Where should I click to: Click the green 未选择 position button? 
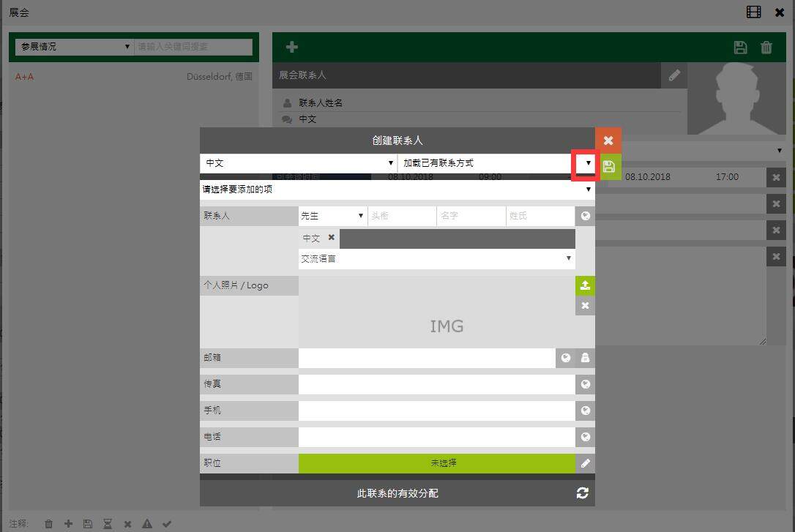coord(436,463)
